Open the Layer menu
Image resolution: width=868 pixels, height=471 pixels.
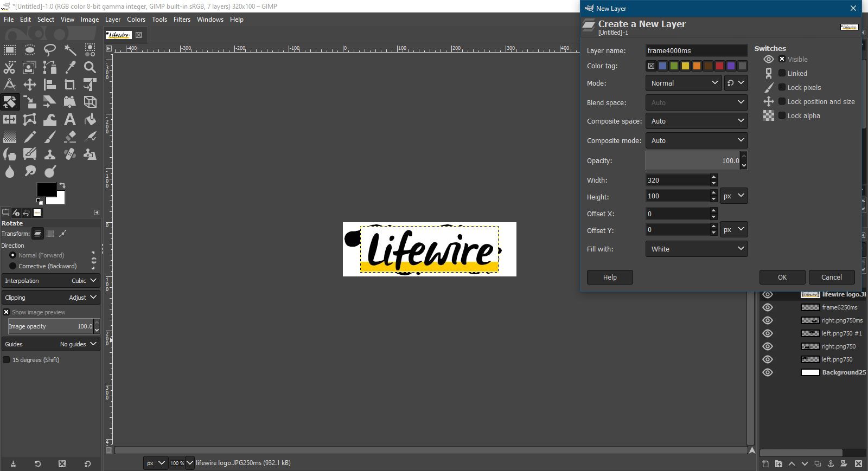113,19
